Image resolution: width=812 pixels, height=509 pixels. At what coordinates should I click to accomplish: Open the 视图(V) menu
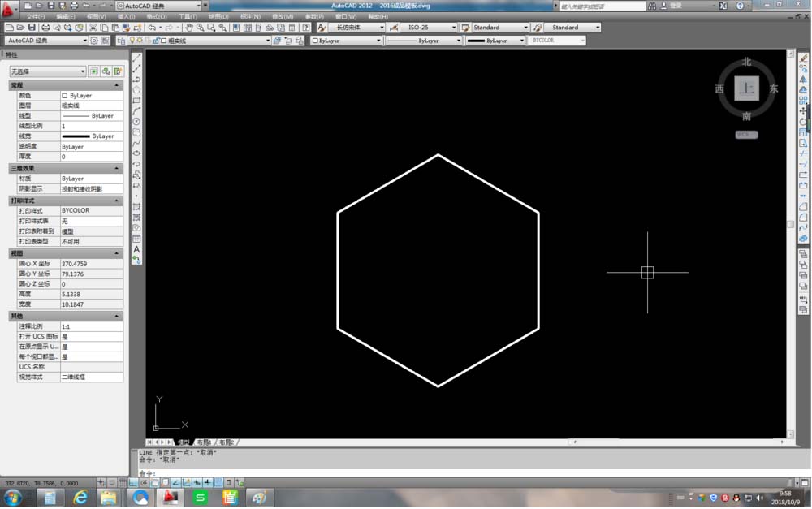click(x=97, y=16)
